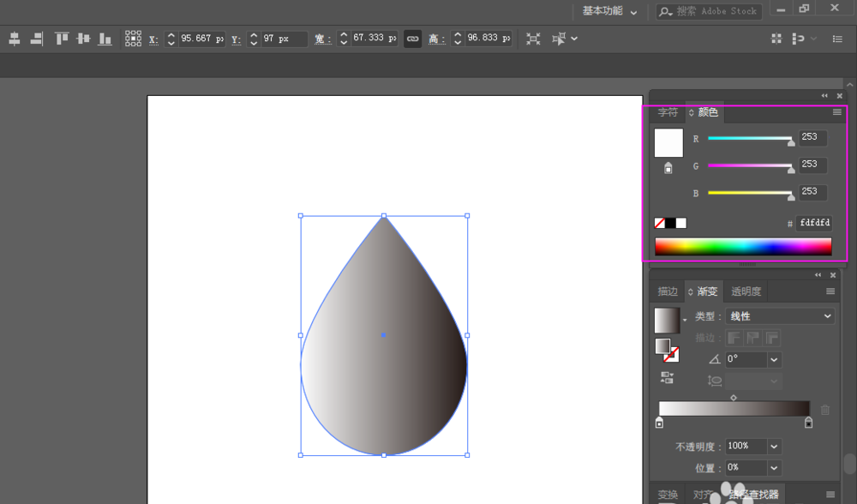Screen dimensions: 857x504
Task: Click the vertical align bottom icon
Action: (x=105, y=39)
